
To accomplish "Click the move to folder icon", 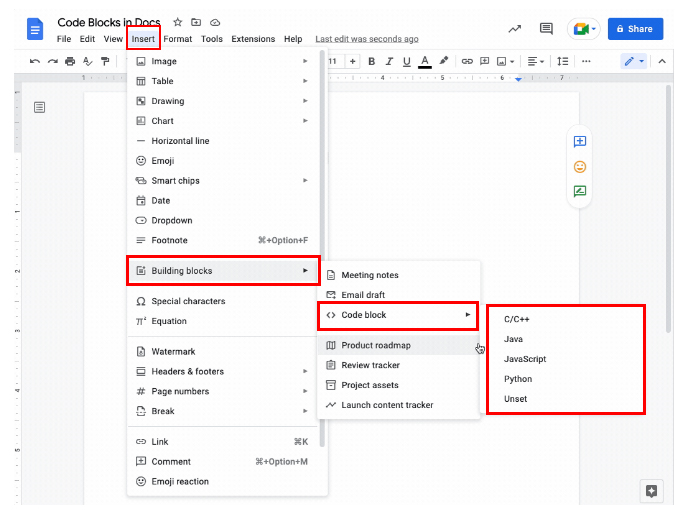I will pos(196,22).
